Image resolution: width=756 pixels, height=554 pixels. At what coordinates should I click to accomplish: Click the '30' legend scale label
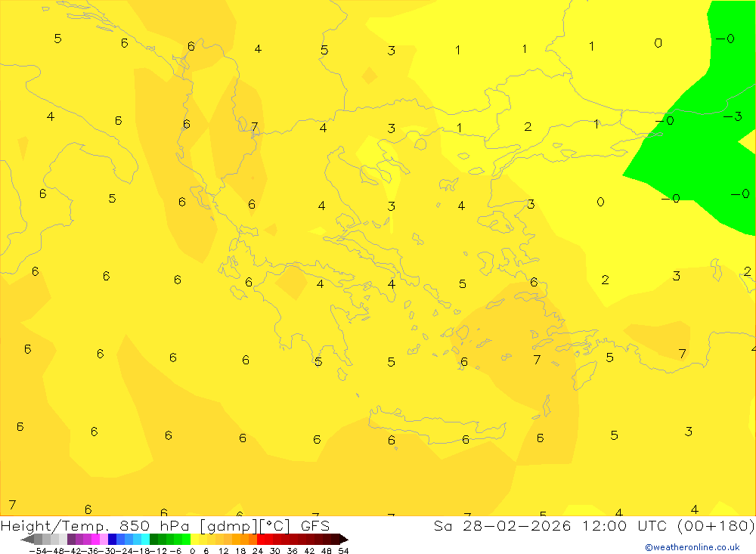pyautogui.click(x=275, y=551)
